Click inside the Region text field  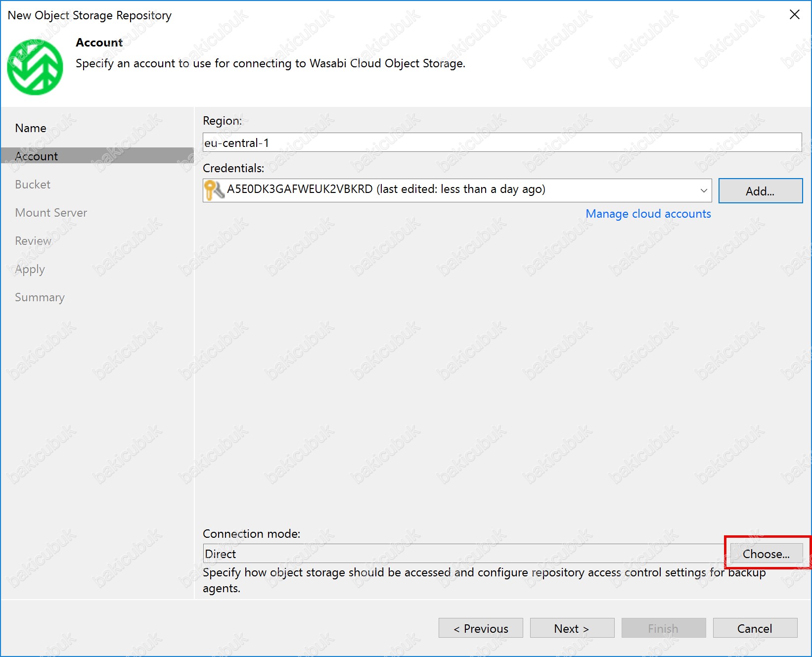[x=501, y=143]
